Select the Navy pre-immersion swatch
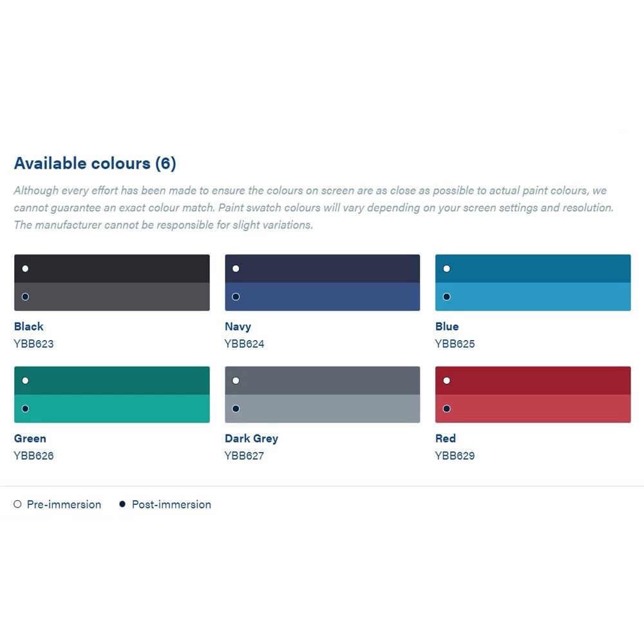 tap(322, 269)
